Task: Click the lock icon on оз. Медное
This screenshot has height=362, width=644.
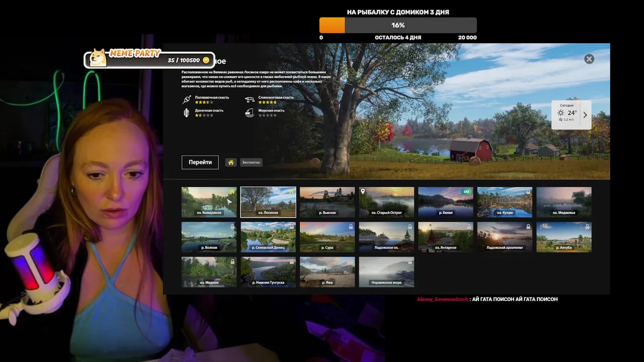Action: tap(232, 261)
